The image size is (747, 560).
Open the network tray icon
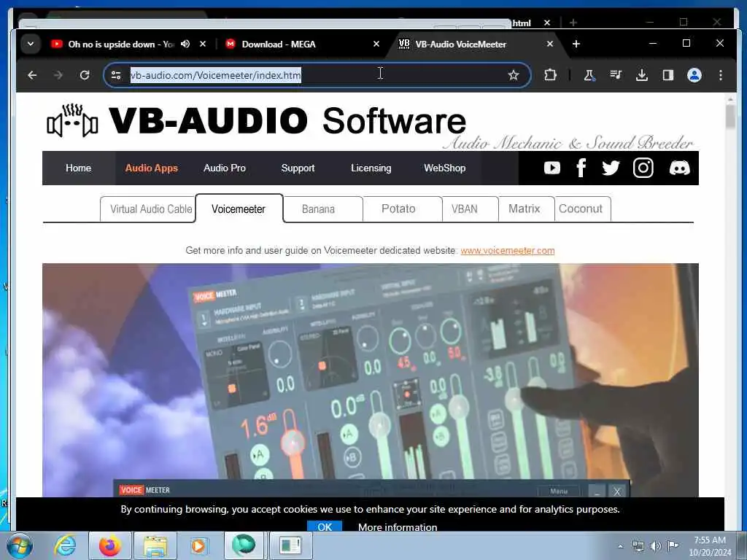(x=638, y=546)
